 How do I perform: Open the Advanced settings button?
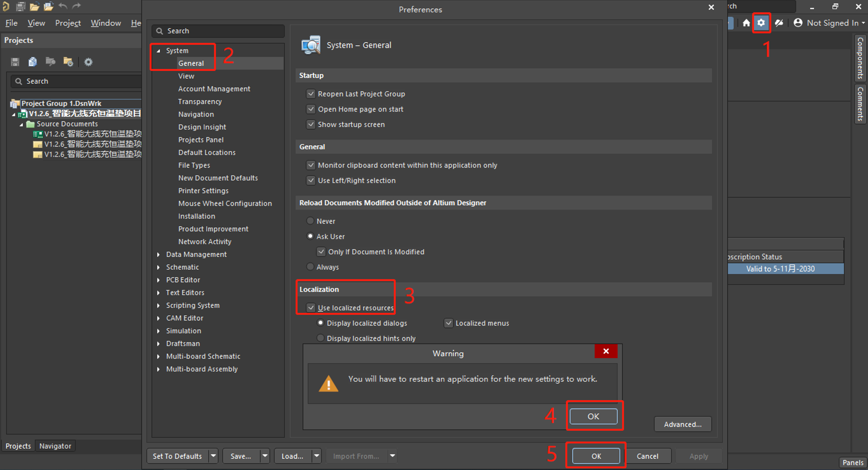(683, 424)
